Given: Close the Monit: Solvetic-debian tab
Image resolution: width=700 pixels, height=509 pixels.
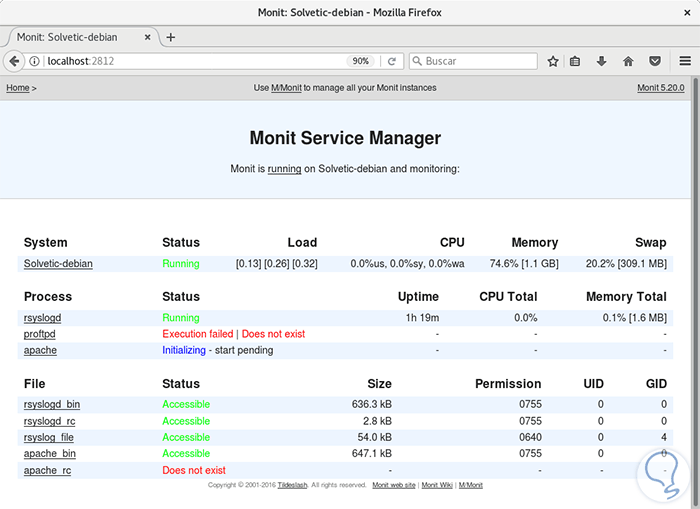Looking at the screenshot, I should pos(147,37).
